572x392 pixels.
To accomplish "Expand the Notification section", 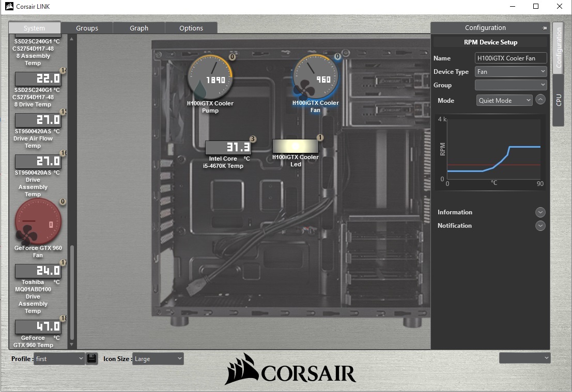I will (x=540, y=226).
